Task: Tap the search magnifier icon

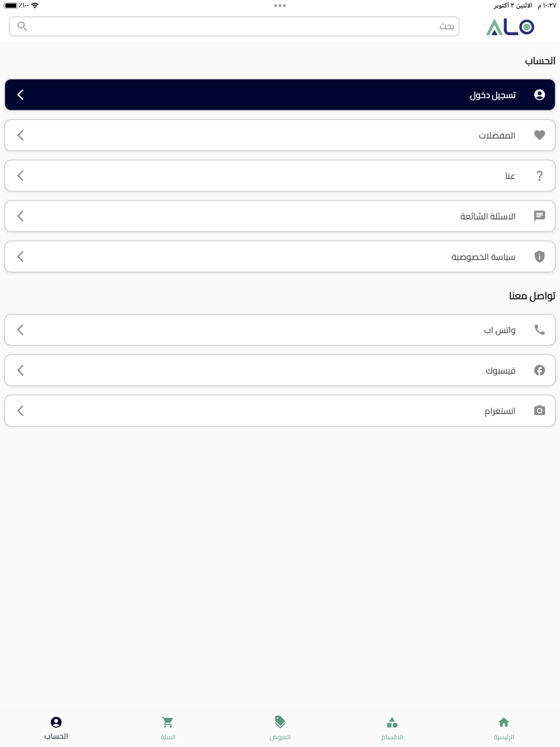Action: tap(22, 26)
